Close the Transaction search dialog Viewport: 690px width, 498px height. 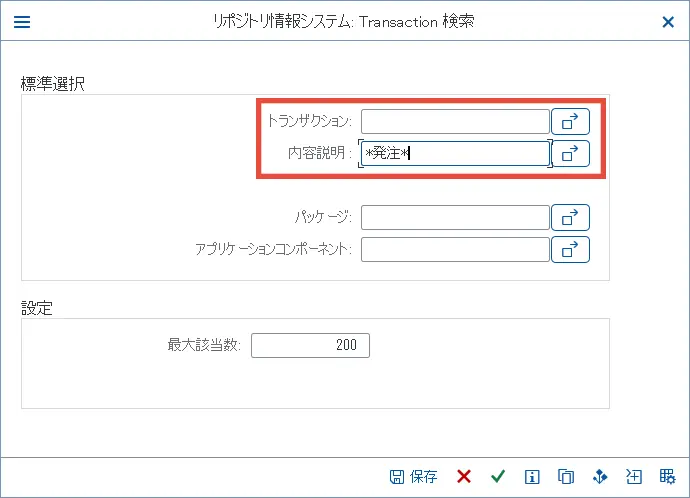668,21
